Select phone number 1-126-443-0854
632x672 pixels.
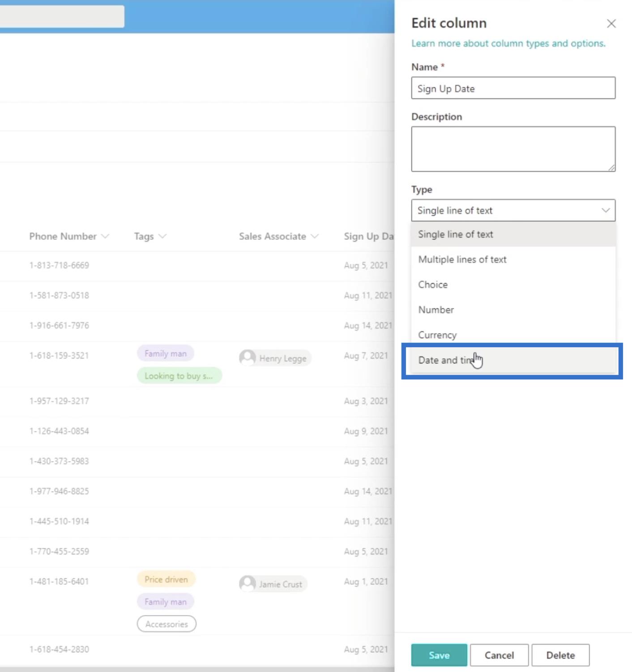[59, 431]
